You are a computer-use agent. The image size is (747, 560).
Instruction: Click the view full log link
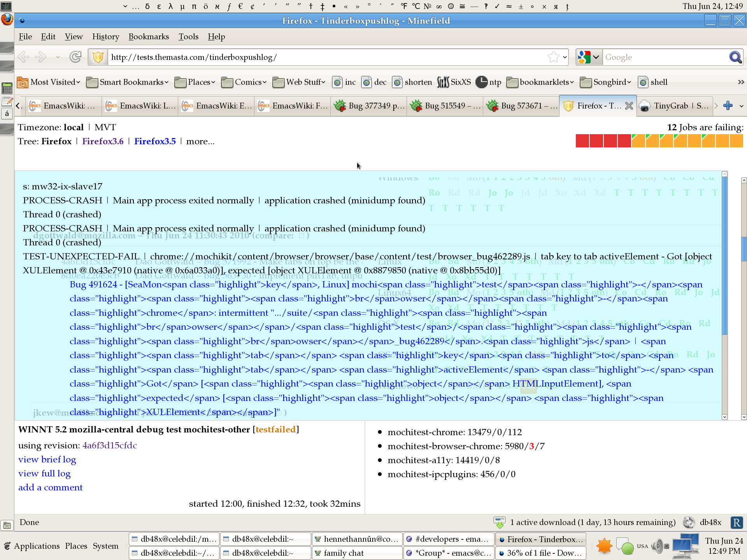[44, 473]
